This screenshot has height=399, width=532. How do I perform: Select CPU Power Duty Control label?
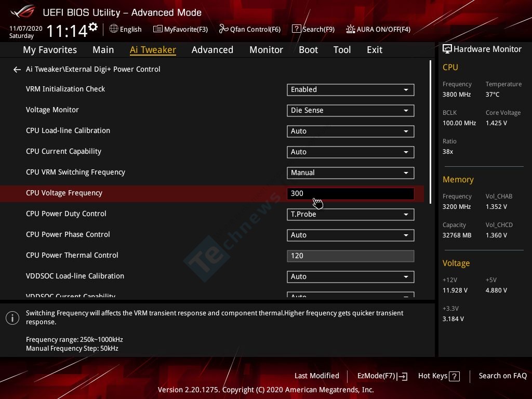pos(66,214)
